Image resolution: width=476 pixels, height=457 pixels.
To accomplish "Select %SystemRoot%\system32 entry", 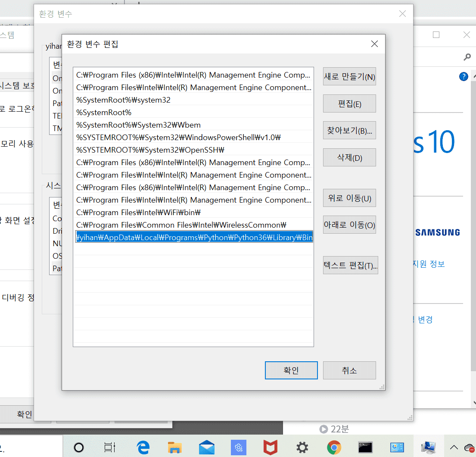I will [193, 100].
